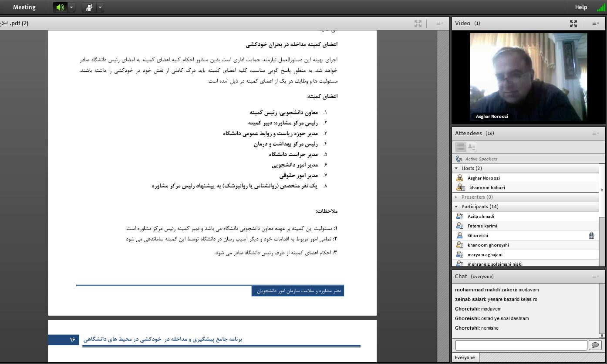This screenshot has height=364, width=607.
Task: Toggle the green speaker audio icon
Action: (60, 7)
